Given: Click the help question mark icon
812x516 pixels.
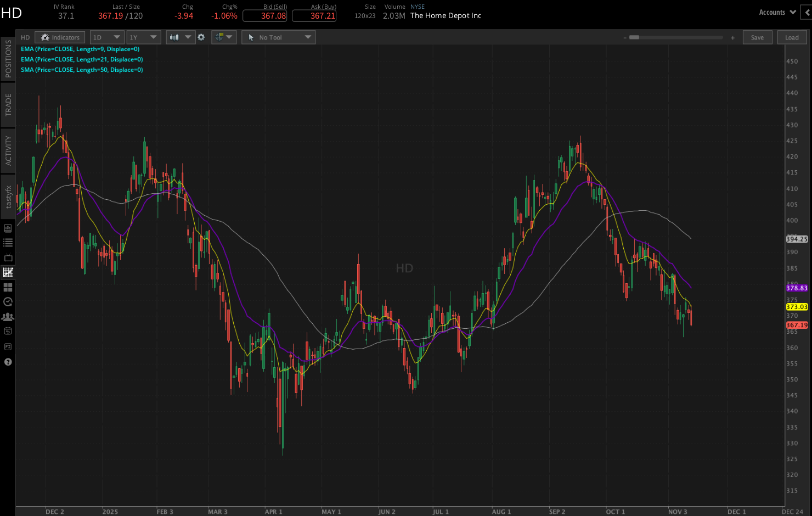Looking at the screenshot, I should pos(8,362).
